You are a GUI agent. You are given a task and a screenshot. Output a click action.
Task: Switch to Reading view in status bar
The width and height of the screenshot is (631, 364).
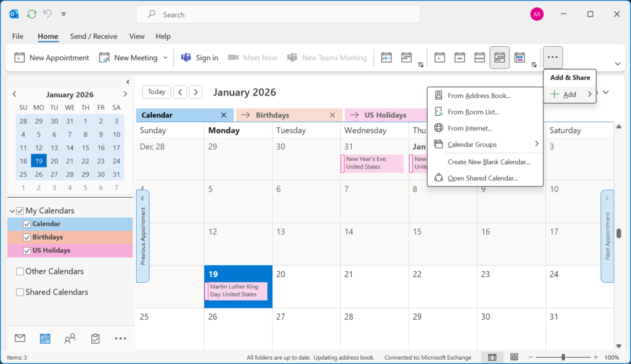pyautogui.click(x=513, y=357)
